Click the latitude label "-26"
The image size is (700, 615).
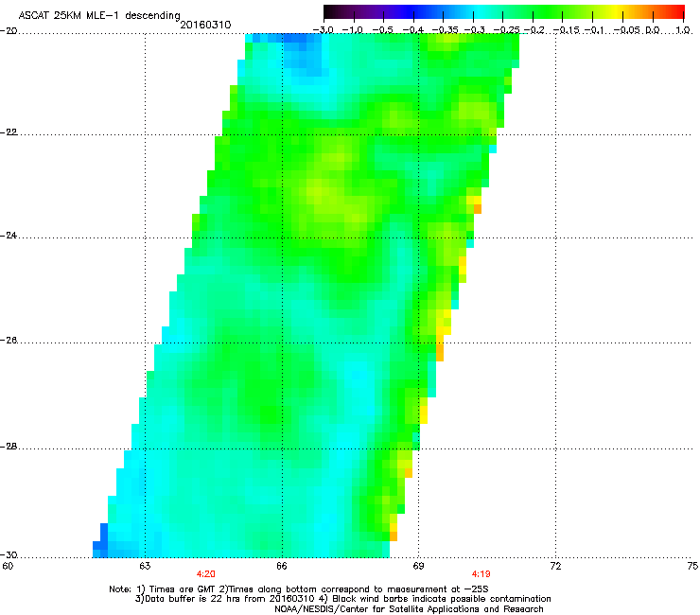[9, 341]
